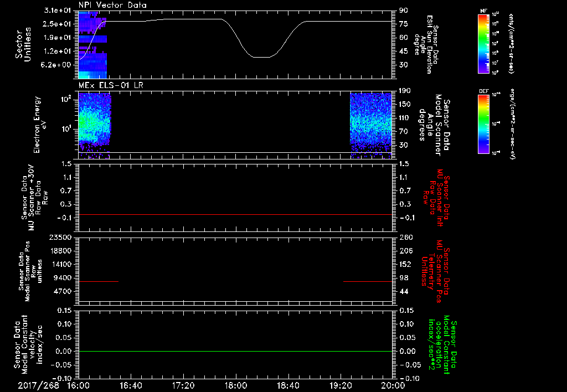Screen dimensions: 567x392
Task: Select the "MU Scanner +30V Raw Data" label
Action: point(34,198)
